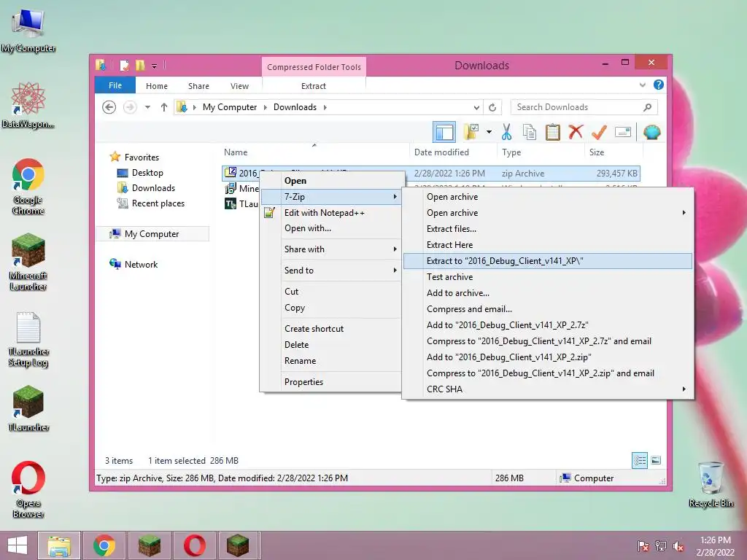Open recent locations dropdown arrow
This screenshot has height=560, width=747.
tap(147, 107)
